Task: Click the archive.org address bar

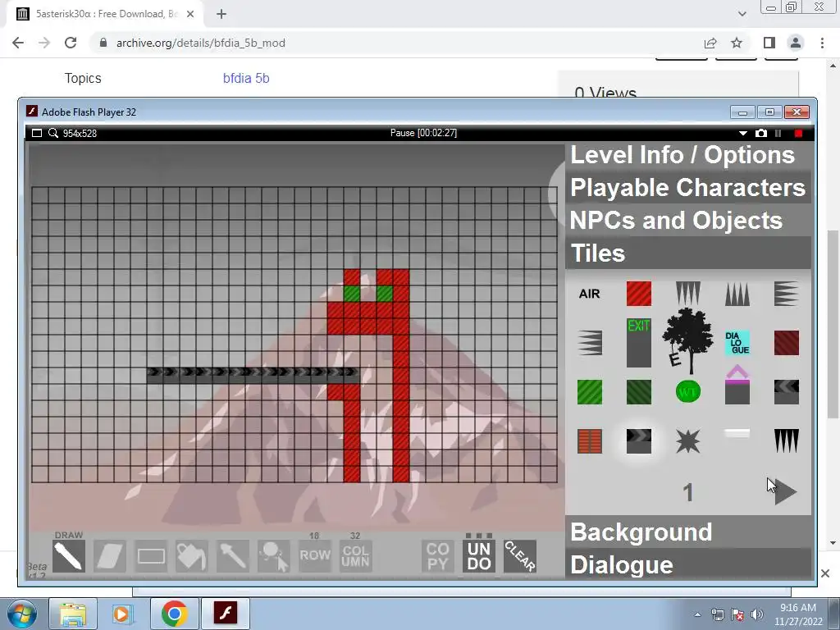Action: 396,43
